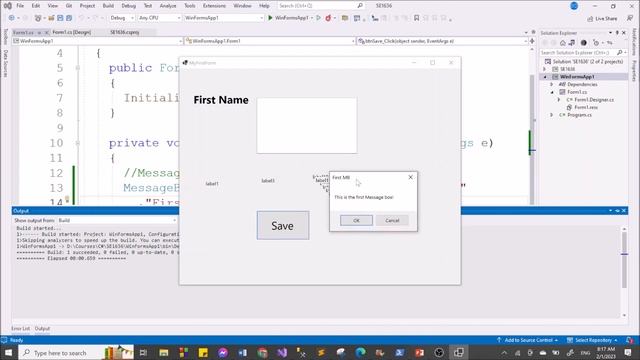The image size is (640, 360).
Task: Click the notification bell in status bar
Action: pyautogui.click(x=630, y=340)
